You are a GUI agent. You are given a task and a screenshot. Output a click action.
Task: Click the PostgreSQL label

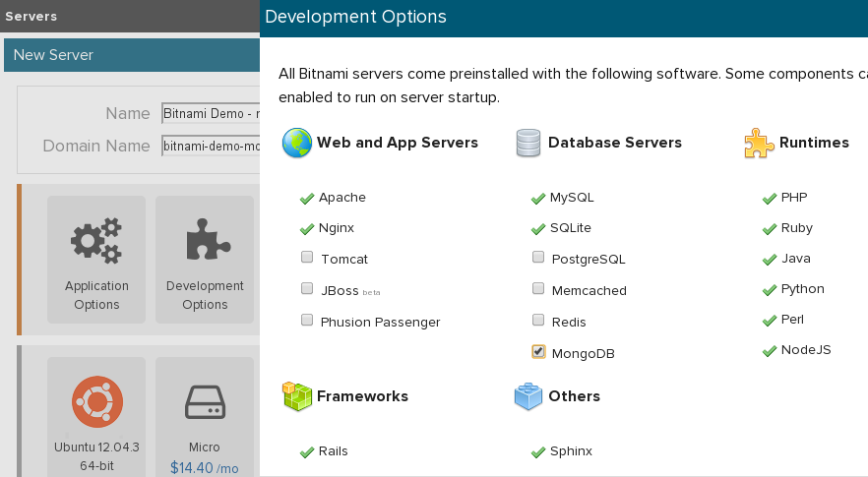589,260
